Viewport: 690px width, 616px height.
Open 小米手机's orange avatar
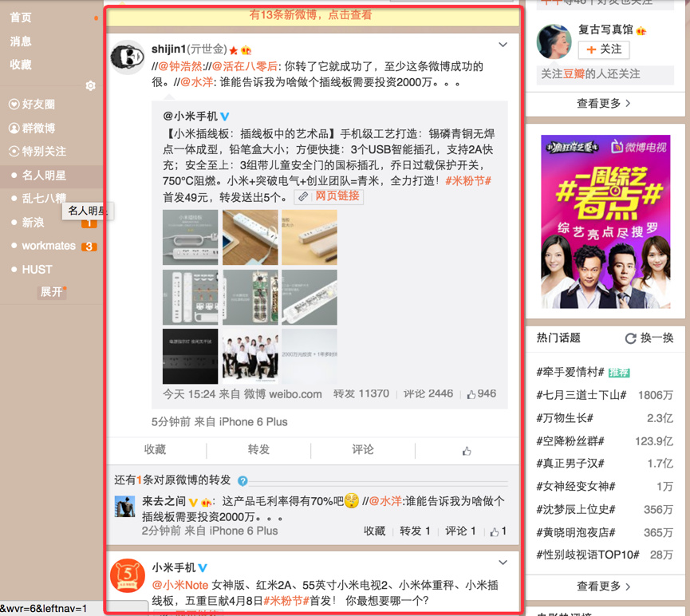pos(127,575)
